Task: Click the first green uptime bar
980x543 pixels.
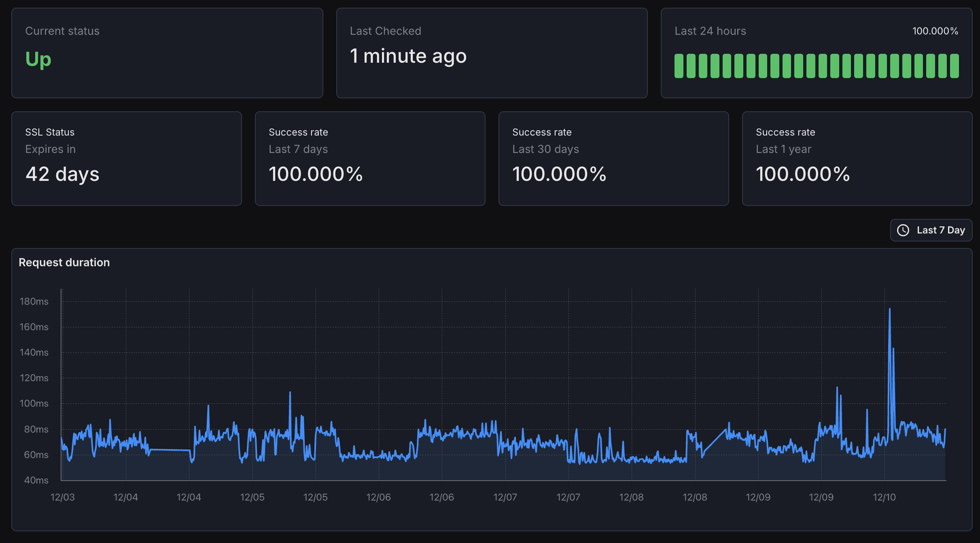Action: click(679, 66)
